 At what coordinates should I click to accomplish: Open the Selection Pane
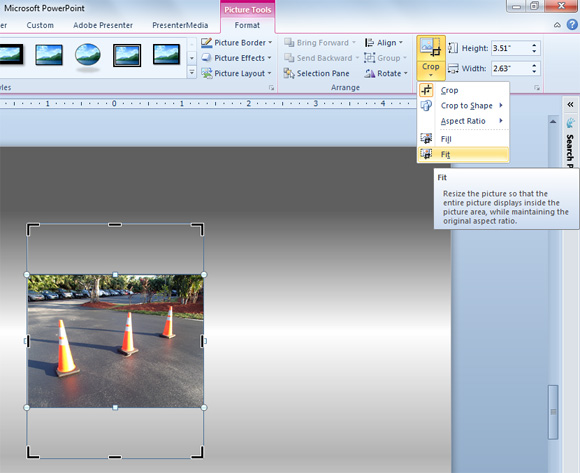click(316, 73)
